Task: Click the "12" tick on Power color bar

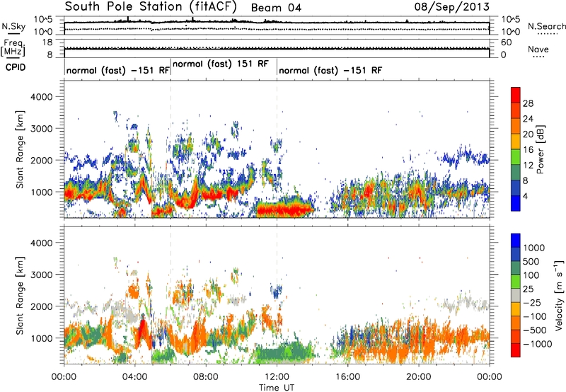Action: click(528, 166)
